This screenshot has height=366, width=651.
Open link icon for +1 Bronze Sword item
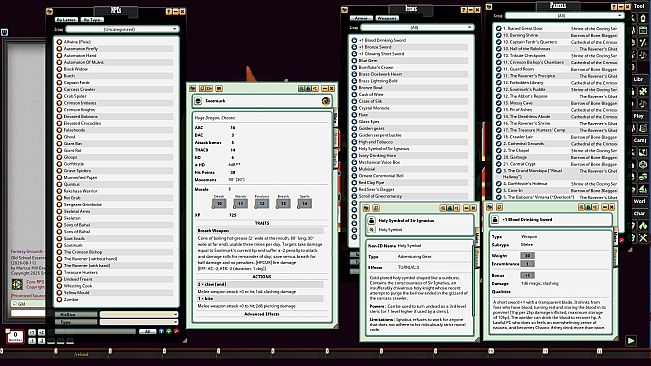(x=354, y=47)
